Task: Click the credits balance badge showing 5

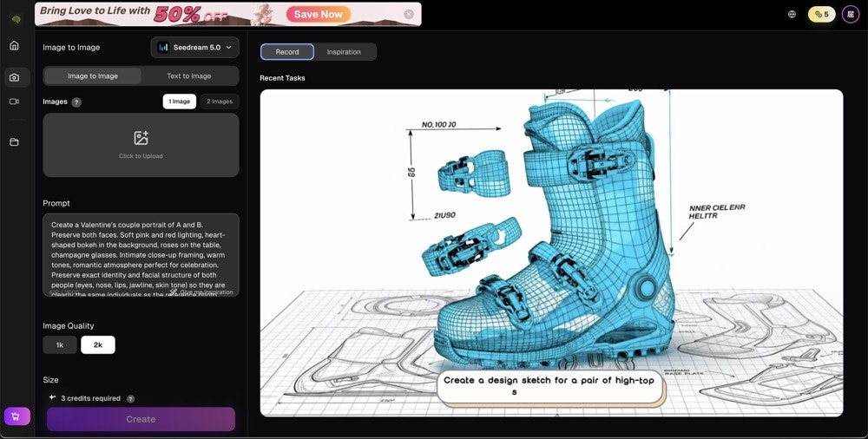Action: click(821, 15)
